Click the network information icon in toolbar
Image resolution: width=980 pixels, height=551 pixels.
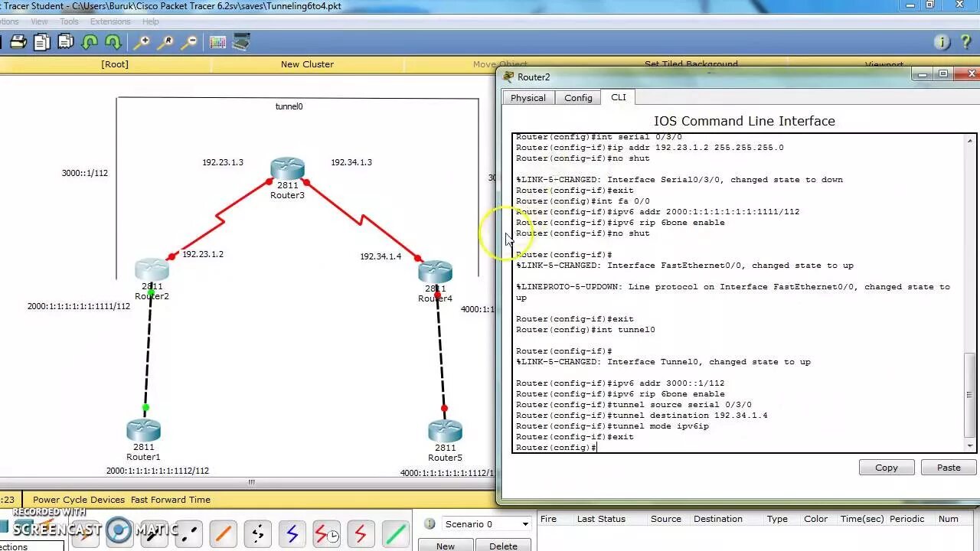(x=942, y=42)
